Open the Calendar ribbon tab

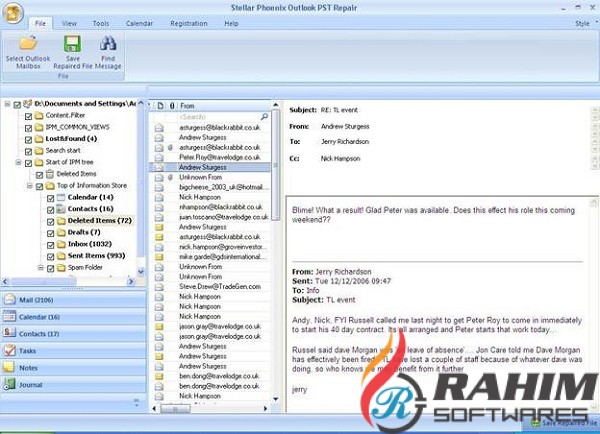pyautogui.click(x=139, y=23)
